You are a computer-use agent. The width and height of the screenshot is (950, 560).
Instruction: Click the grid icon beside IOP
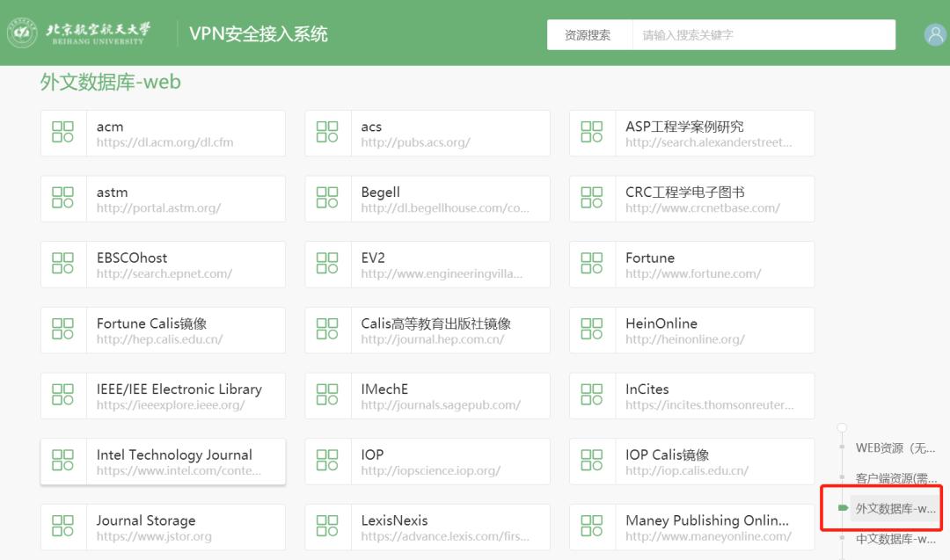click(326, 461)
